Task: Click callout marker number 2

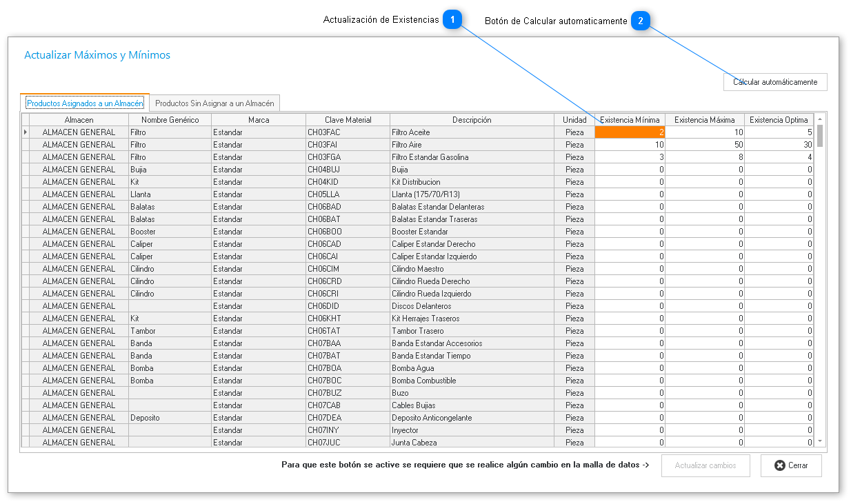Action: tap(640, 21)
